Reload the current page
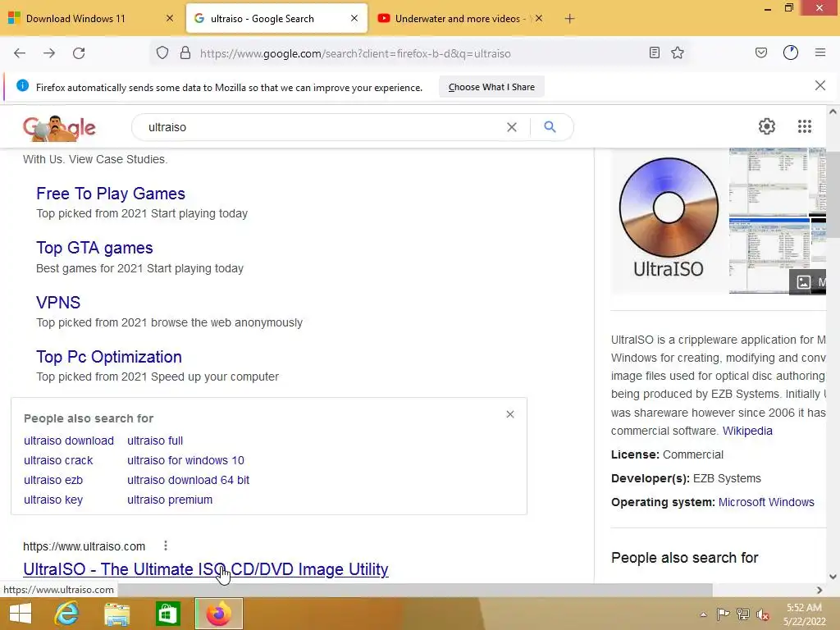 79,53
